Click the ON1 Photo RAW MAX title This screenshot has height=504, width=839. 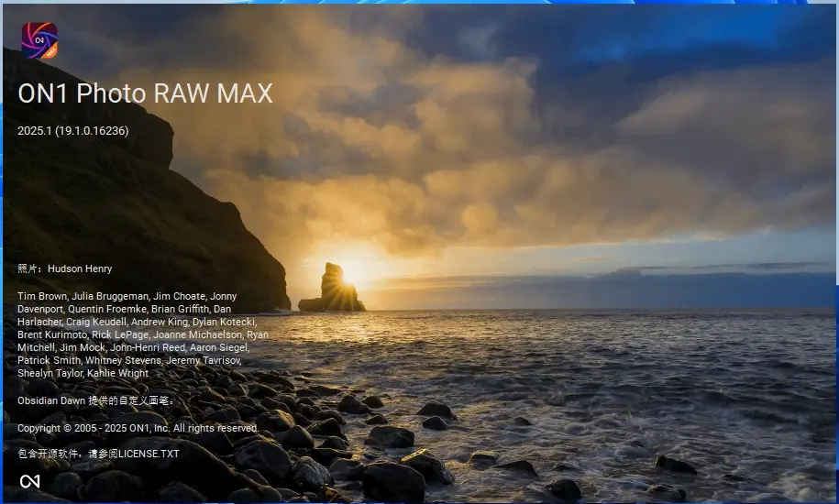145,93
